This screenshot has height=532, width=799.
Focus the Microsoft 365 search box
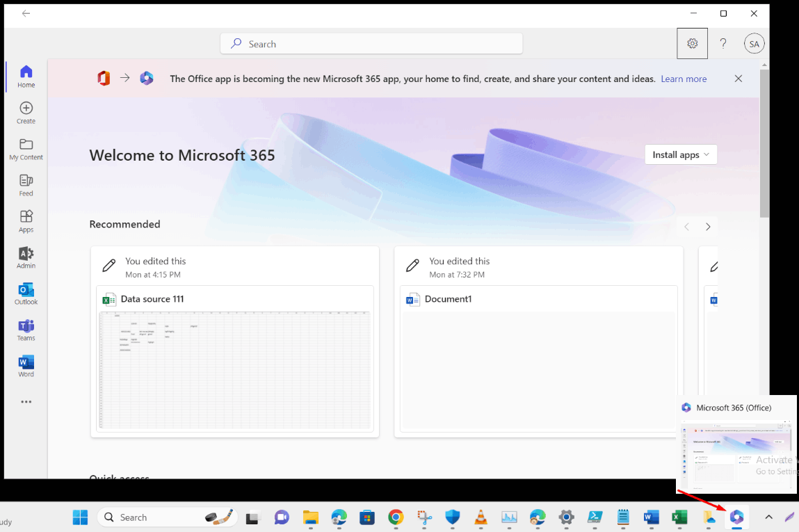pyautogui.click(x=371, y=44)
